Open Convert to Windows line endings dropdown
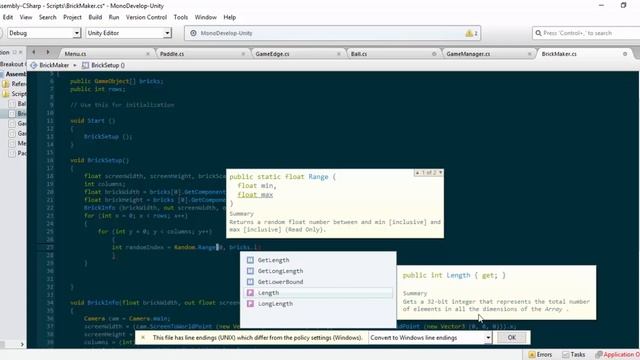The image size is (640, 360). 430,338
